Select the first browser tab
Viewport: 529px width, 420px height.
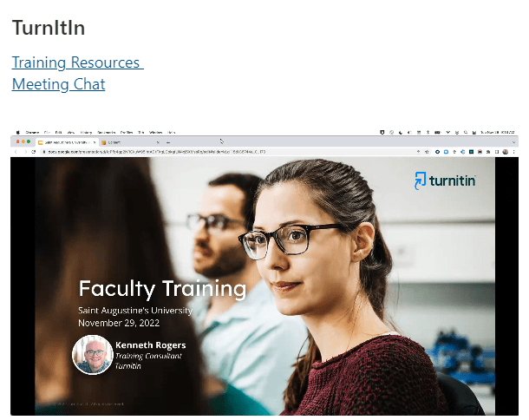click(x=67, y=142)
